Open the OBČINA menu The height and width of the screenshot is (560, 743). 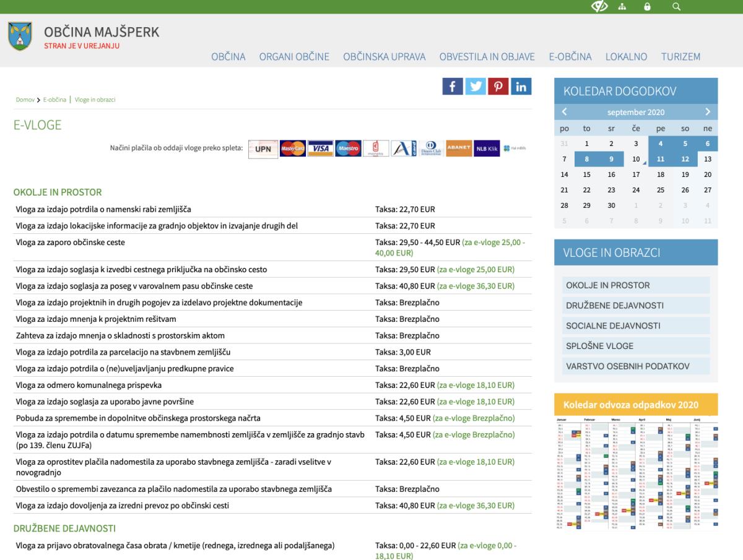pos(228,57)
